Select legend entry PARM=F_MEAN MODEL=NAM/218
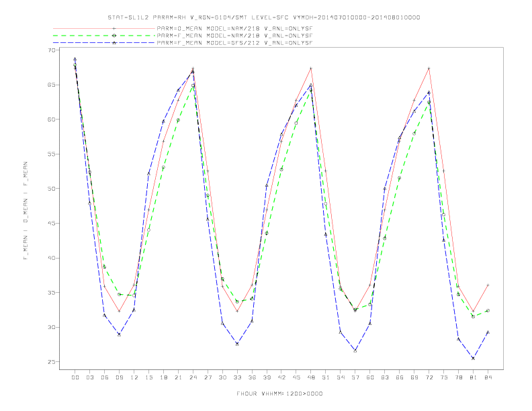 234,36
